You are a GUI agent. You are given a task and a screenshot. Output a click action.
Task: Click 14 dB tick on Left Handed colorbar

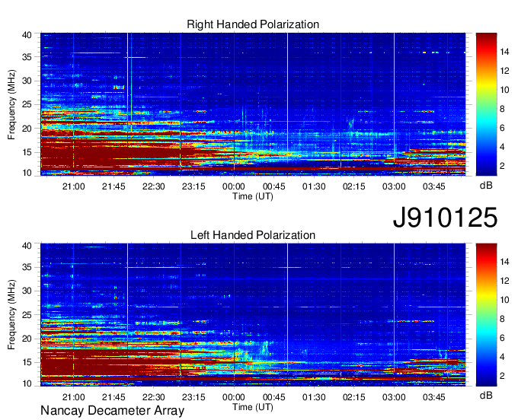(x=504, y=262)
